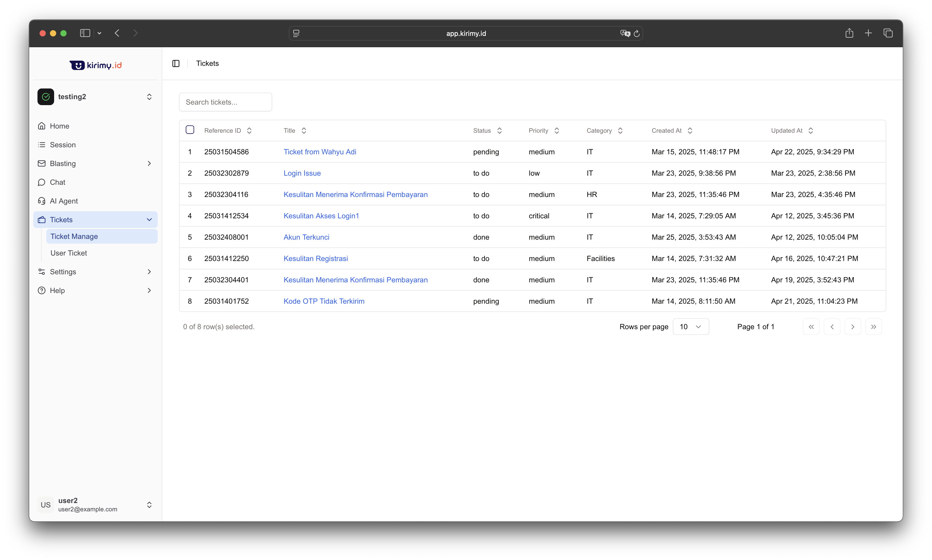Expand the Blasting menu chevron

[x=149, y=163]
